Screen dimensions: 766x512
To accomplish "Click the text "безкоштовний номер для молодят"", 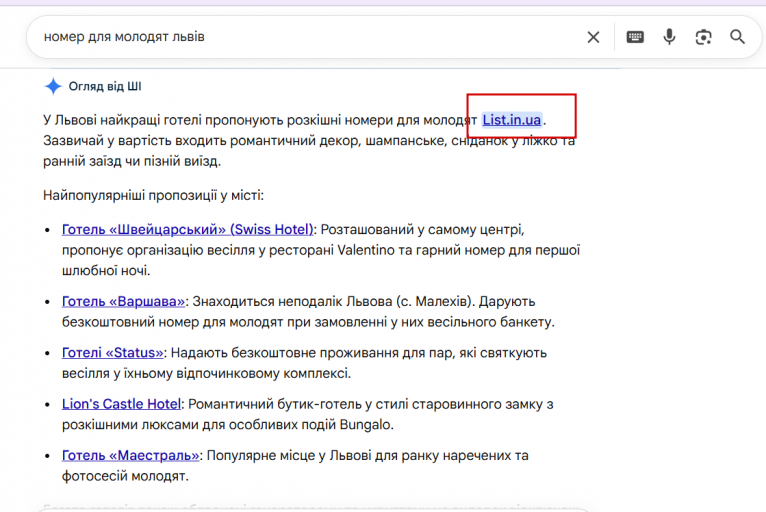I will pos(172,322).
